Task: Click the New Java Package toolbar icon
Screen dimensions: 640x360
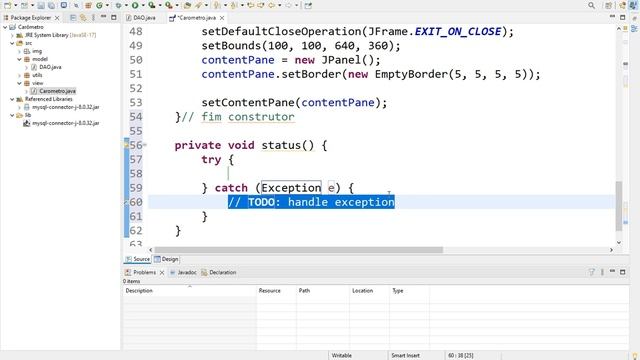Action: tap(88, 5)
